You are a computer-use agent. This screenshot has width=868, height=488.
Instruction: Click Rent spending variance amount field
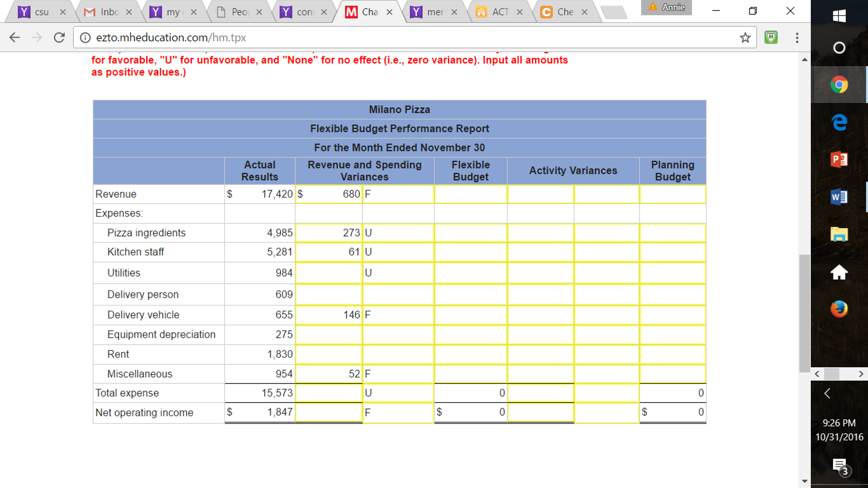click(x=329, y=354)
